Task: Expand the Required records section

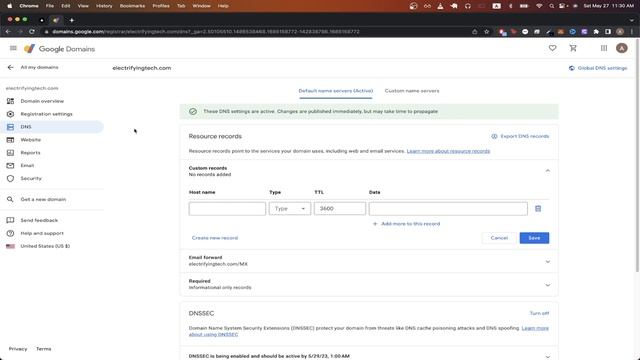Action: [x=369, y=284]
